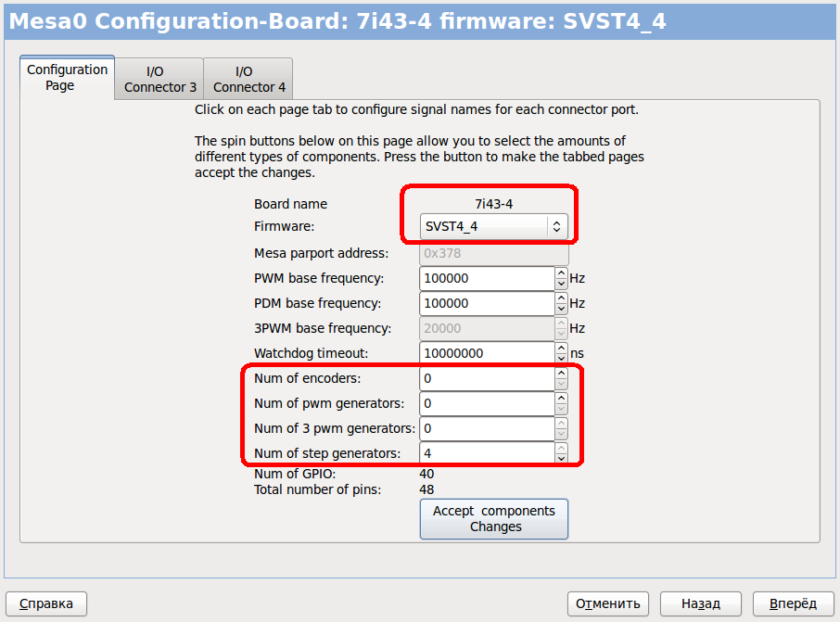Image resolution: width=840 pixels, height=622 pixels.
Task: Click the Num of step generators field
Action: click(487, 453)
